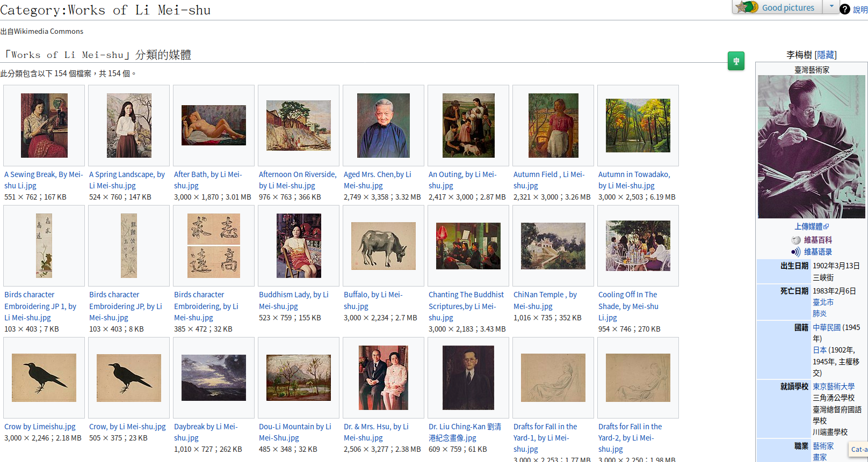
Task: Open Afternoon On Riverside thumbnail
Action: (x=299, y=126)
